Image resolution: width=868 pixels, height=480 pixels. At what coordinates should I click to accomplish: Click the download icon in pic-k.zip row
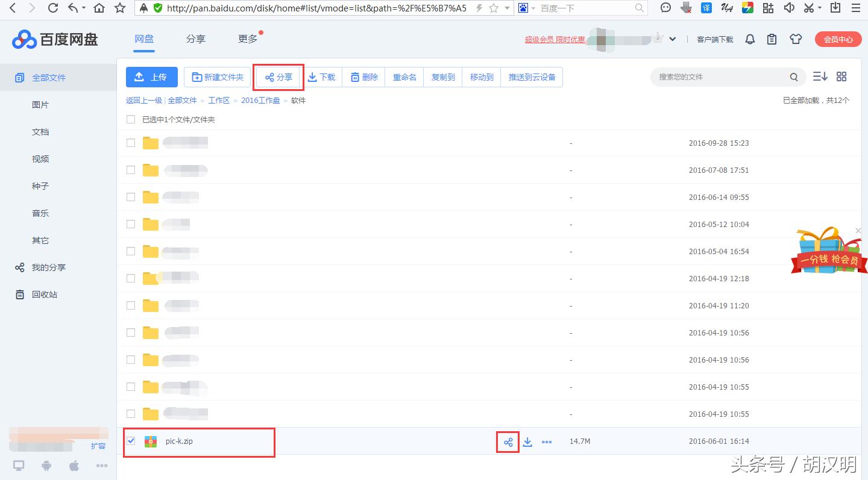[x=527, y=442]
